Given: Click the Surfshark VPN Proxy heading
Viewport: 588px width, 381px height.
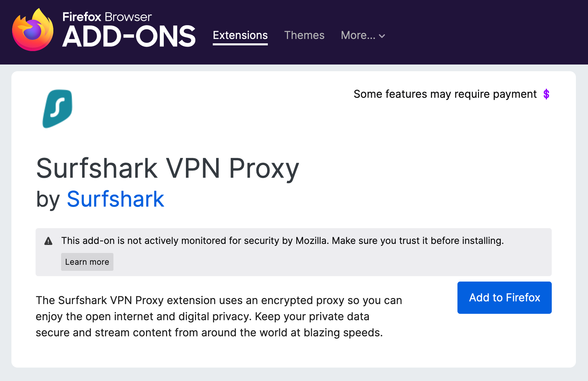Looking at the screenshot, I should 167,168.
